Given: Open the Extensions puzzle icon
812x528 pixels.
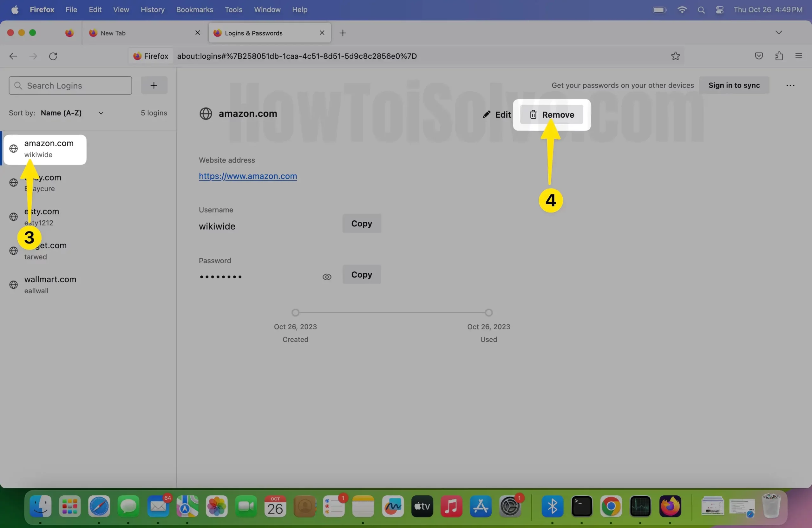Looking at the screenshot, I should click(779, 56).
